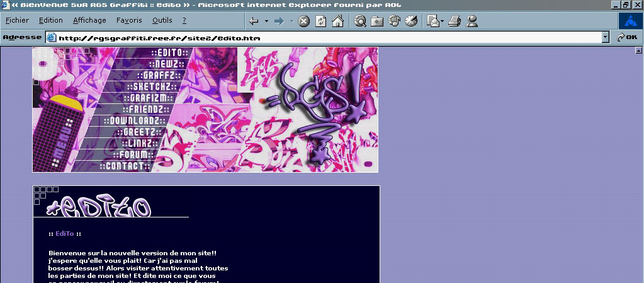Click the AOL logo throbber
Screen dimensions: 644x283
tap(631, 21)
